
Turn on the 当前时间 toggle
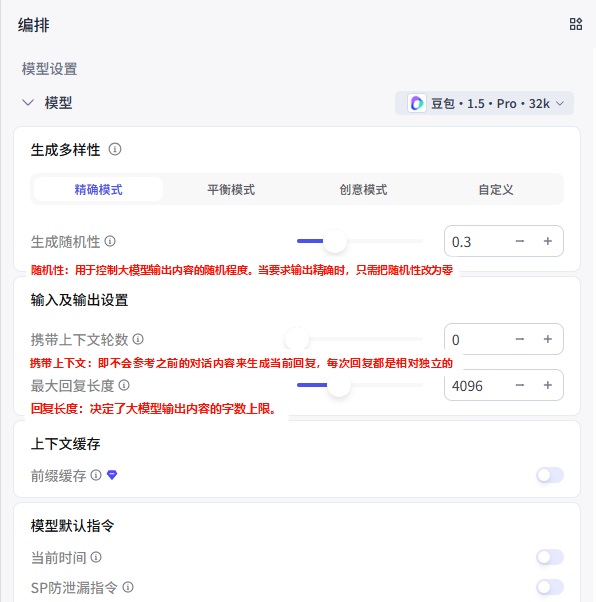click(x=550, y=557)
